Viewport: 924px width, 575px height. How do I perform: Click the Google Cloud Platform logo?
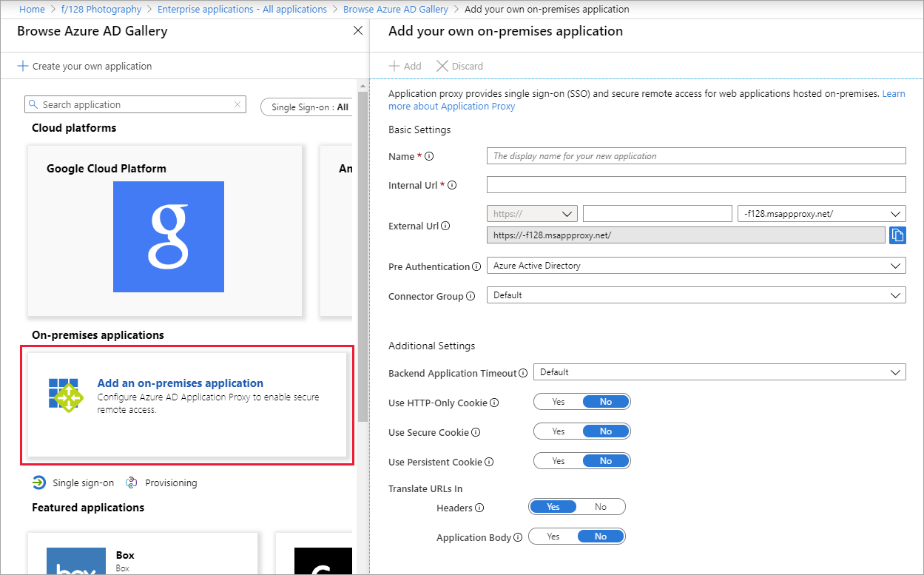pos(169,237)
